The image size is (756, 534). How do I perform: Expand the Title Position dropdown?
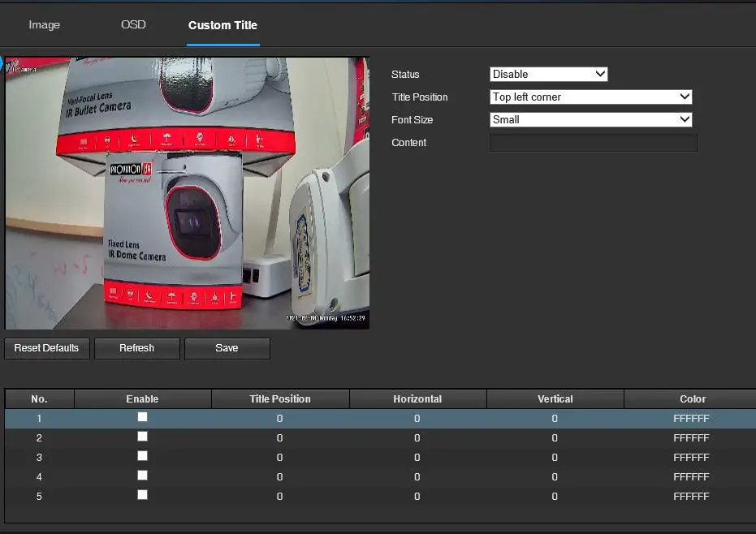click(591, 97)
